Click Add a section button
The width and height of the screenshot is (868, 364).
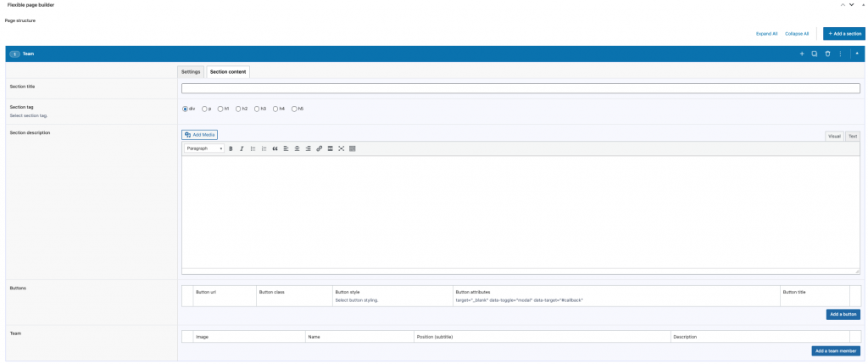(x=844, y=34)
